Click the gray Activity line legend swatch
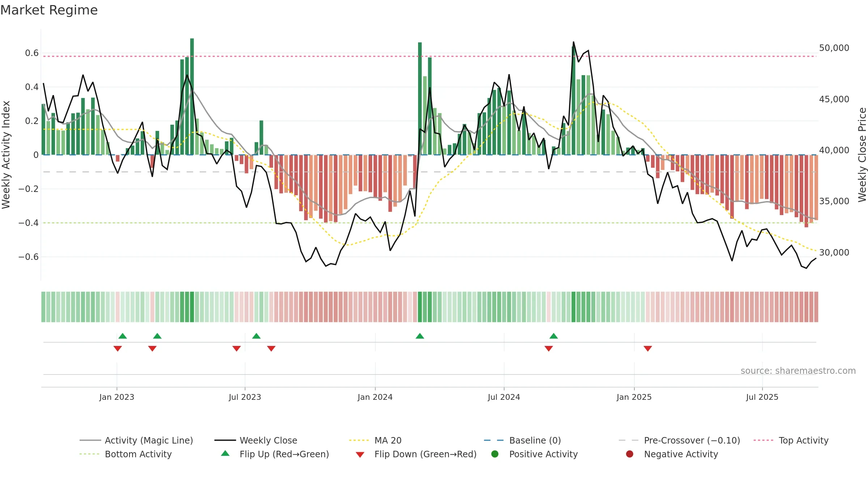The width and height of the screenshot is (868, 488). [x=90, y=440]
